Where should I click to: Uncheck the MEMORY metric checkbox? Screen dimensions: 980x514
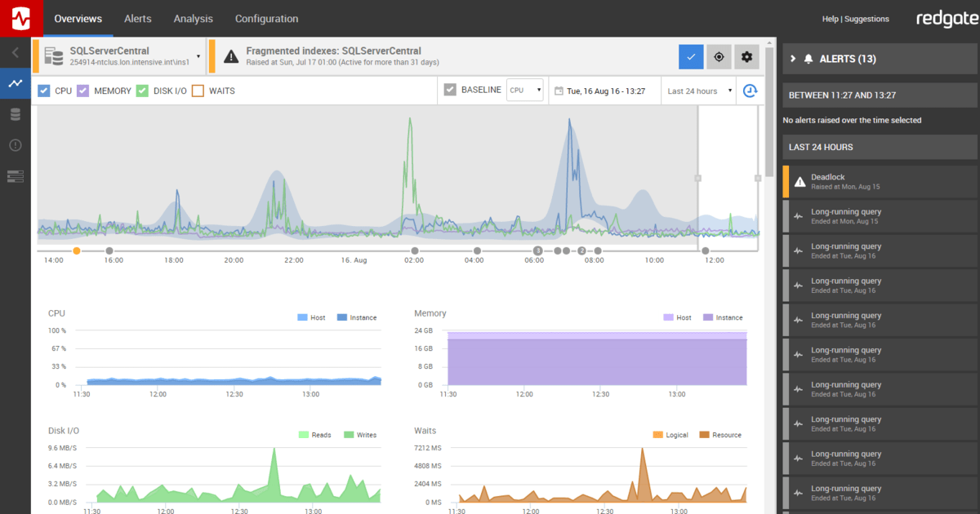pos(82,91)
